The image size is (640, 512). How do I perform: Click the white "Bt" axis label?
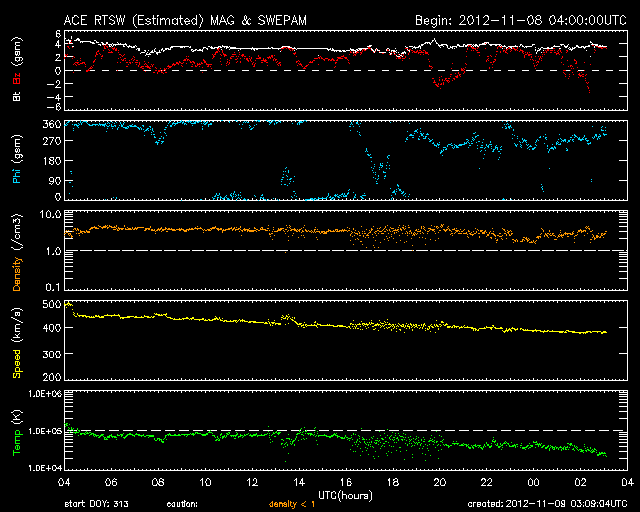pos(17,96)
